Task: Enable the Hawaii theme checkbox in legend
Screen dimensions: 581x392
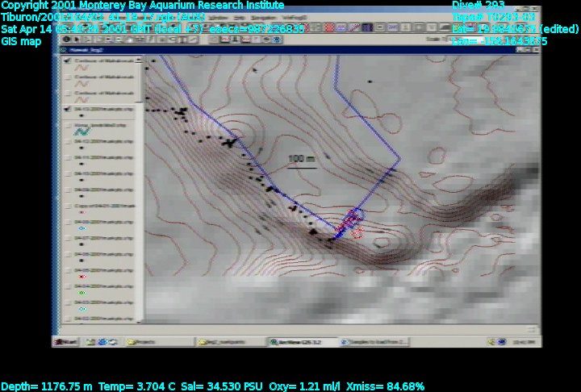Action: [67, 124]
